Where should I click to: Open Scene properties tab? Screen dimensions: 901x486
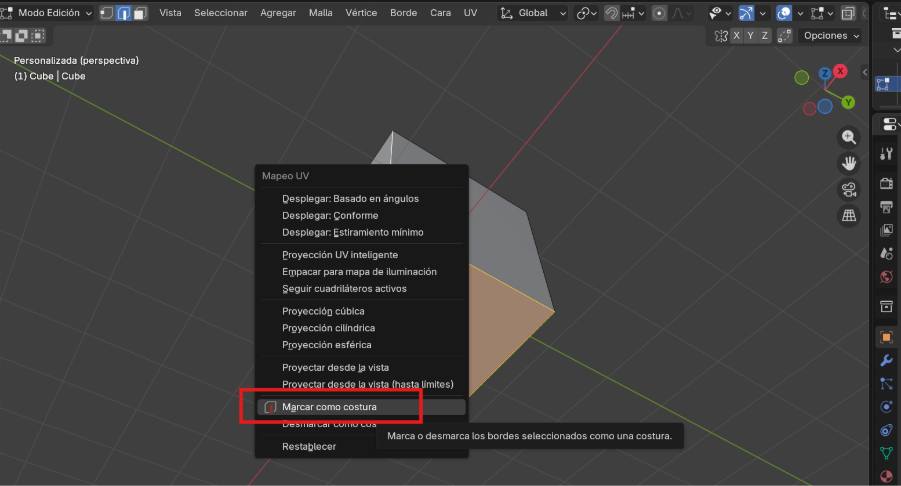point(887,253)
